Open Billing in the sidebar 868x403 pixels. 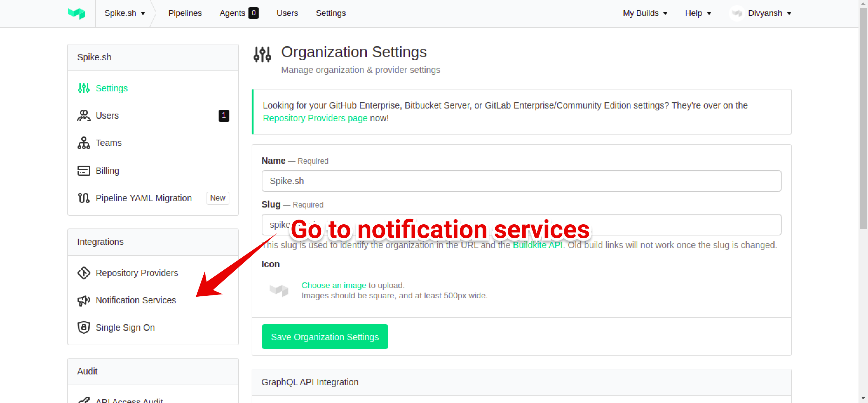(x=107, y=171)
